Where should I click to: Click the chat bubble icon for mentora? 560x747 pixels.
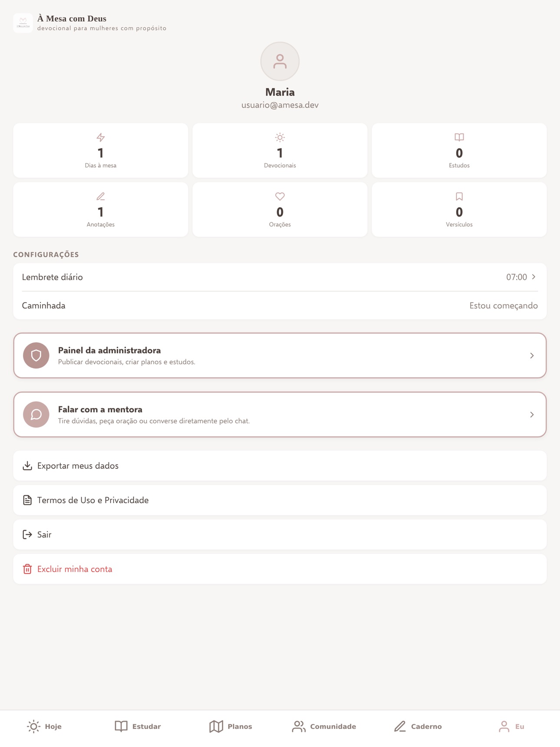point(36,415)
